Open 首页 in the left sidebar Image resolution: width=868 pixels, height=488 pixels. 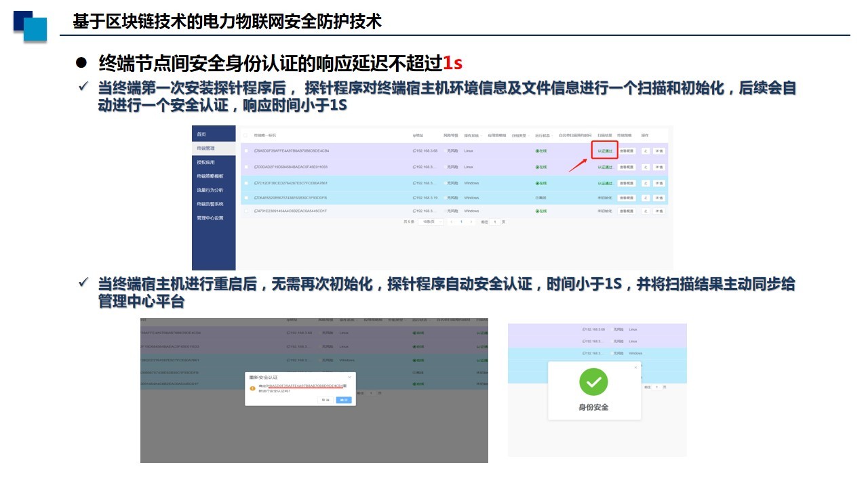pyautogui.click(x=214, y=134)
